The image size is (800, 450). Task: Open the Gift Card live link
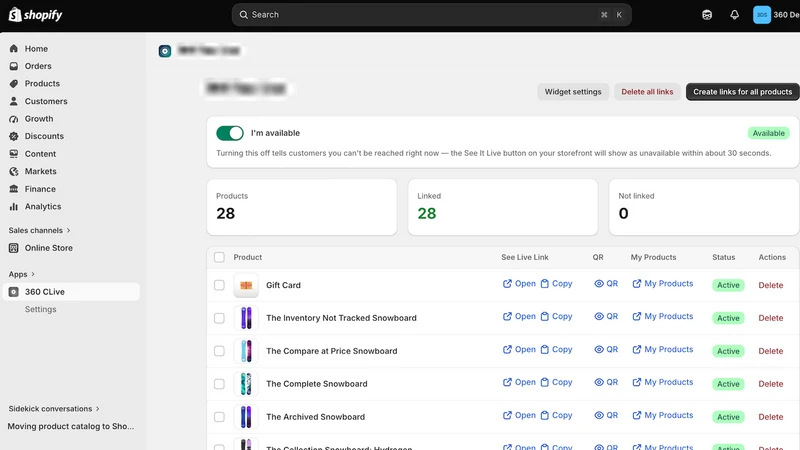coord(519,284)
